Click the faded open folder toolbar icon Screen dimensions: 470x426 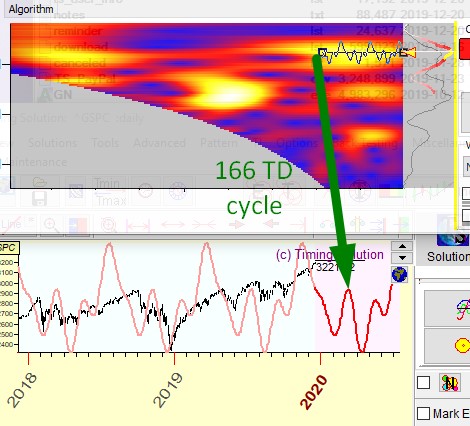39,183
